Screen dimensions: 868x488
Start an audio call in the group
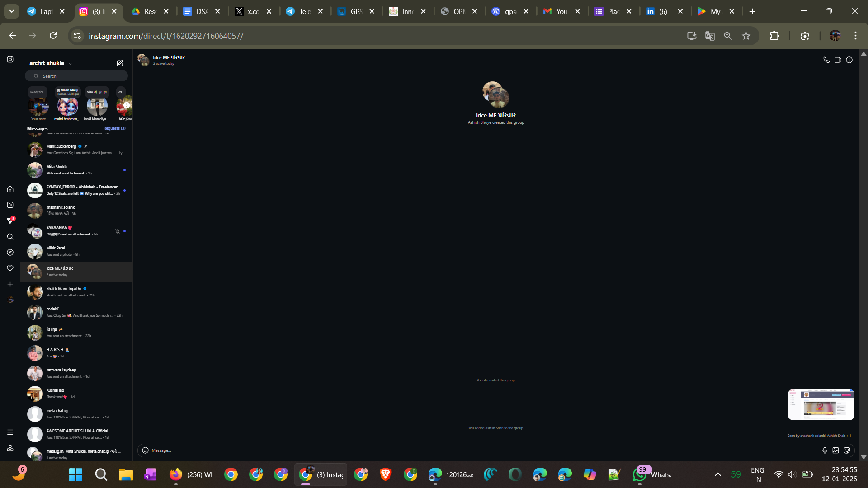click(826, 60)
